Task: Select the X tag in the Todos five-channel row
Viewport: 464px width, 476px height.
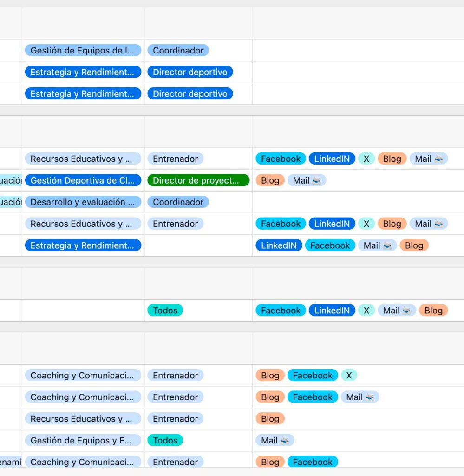Action: [x=366, y=310]
